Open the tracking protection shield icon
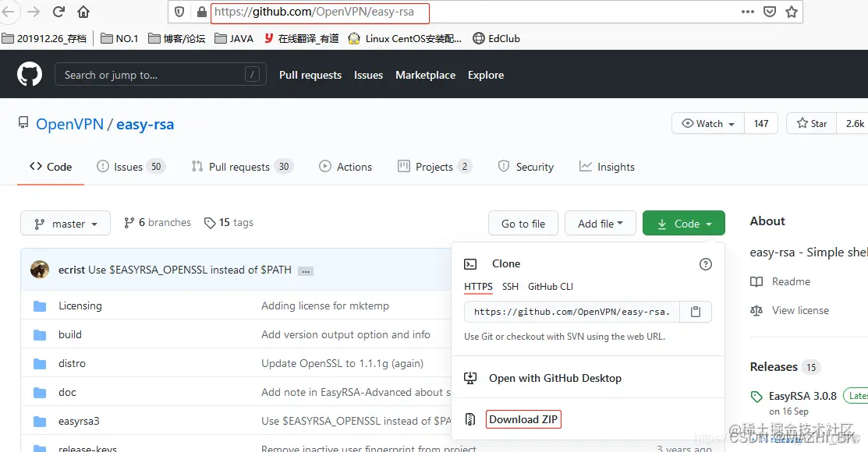Screen dimensions: 868x452 tap(179, 12)
